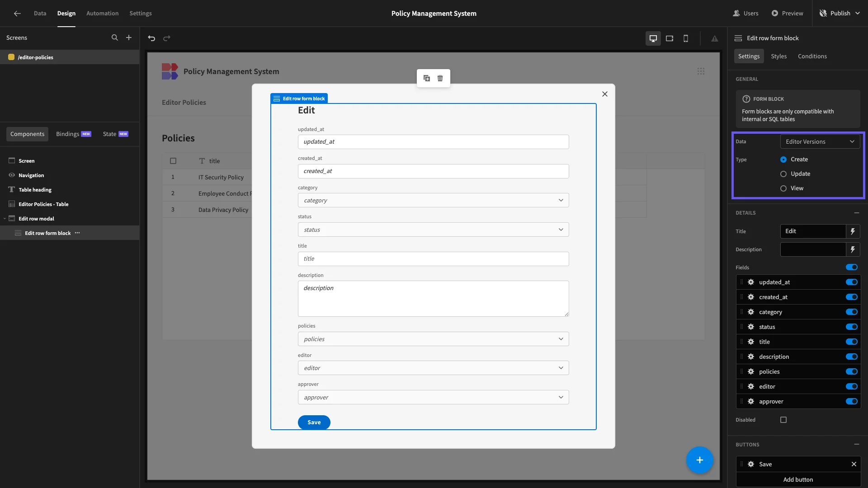Select the Update type radio button

point(783,174)
